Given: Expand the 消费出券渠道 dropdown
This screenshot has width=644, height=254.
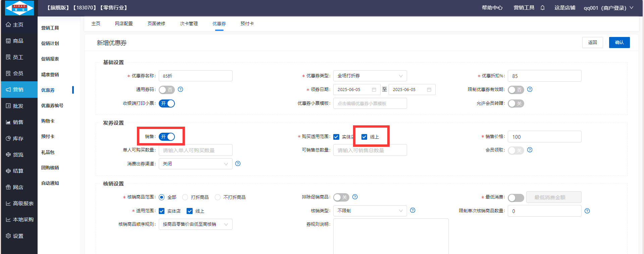Looking at the screenshot, I should click(x=195, y=164).
